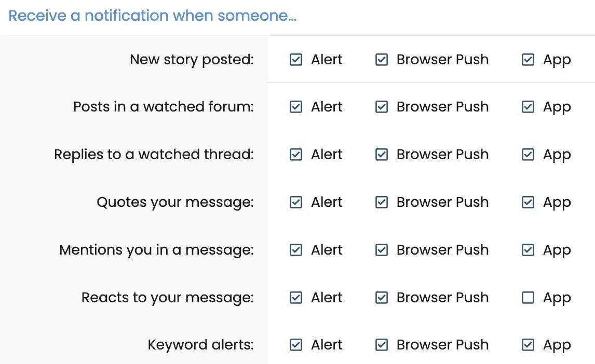595x364 pixels.
Task: Toggle the App checkbox for New story posted
Action: [528, 60]
